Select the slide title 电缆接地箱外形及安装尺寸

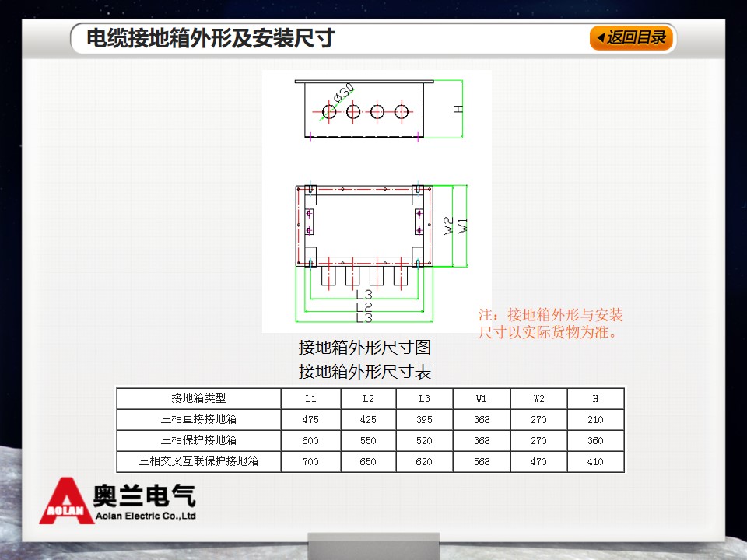(210, 38)
